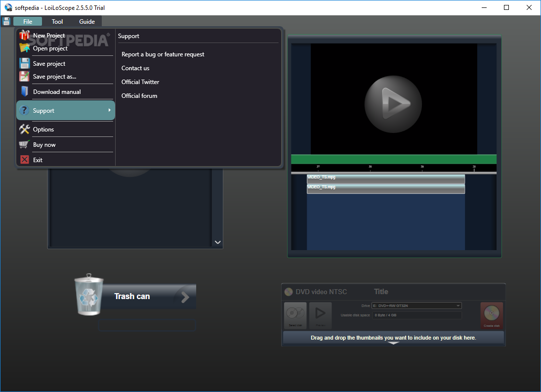This screenshot has width=541, height=392.
Task: Choose Exit in the File menu
Action: (x=38, y=160)
